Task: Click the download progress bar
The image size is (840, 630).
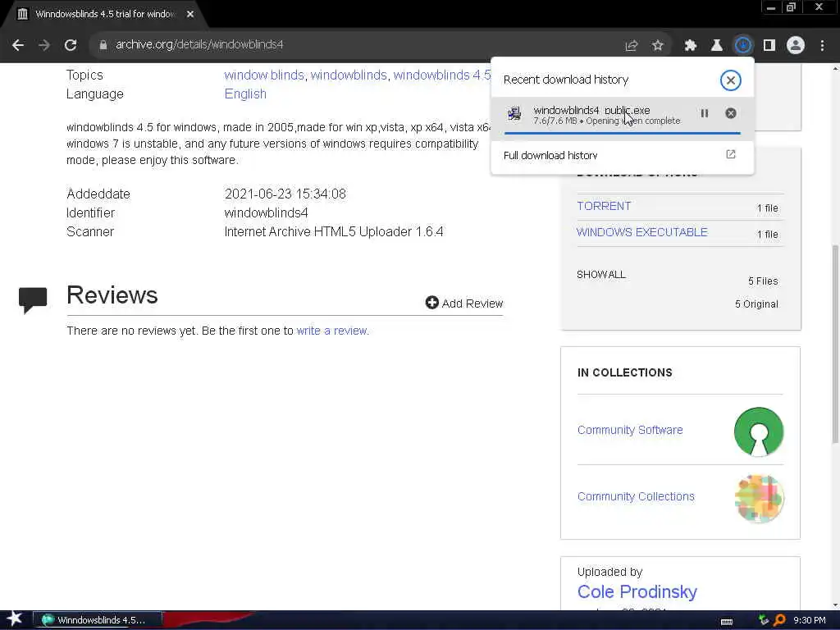Action: [x=622, y=133]
